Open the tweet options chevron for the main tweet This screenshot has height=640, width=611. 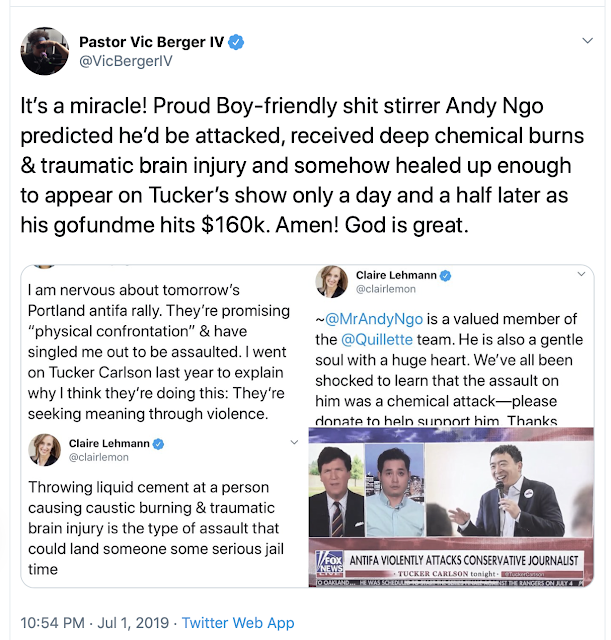click(x=588, y=41)
